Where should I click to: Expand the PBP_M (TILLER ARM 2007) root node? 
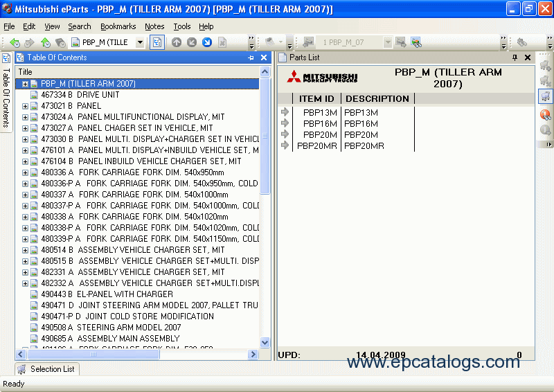coord(25,84)
